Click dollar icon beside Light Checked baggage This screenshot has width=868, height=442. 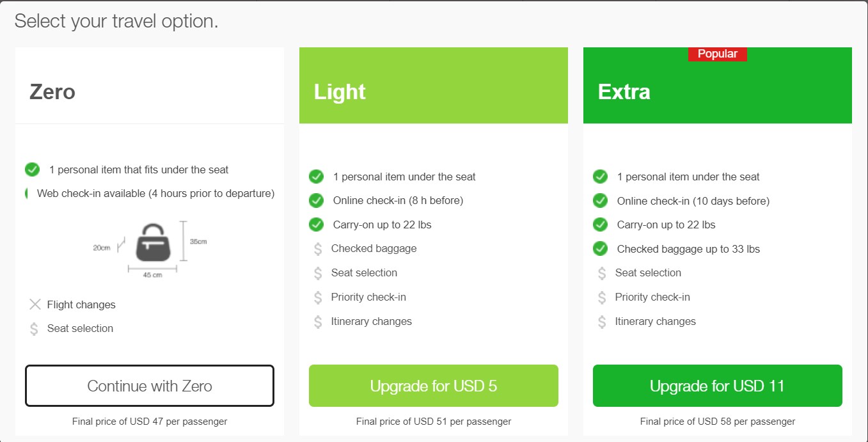318,249
